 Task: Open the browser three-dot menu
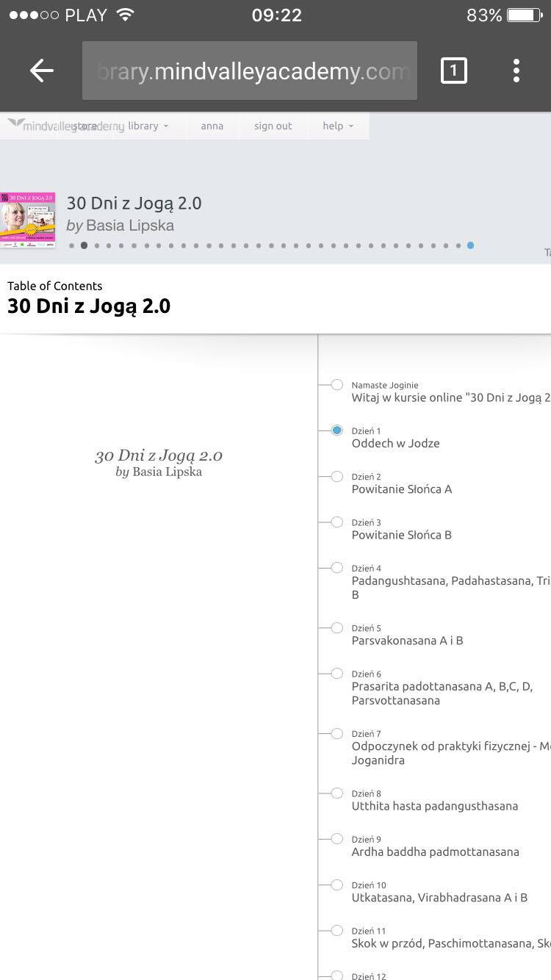[516, 71]
